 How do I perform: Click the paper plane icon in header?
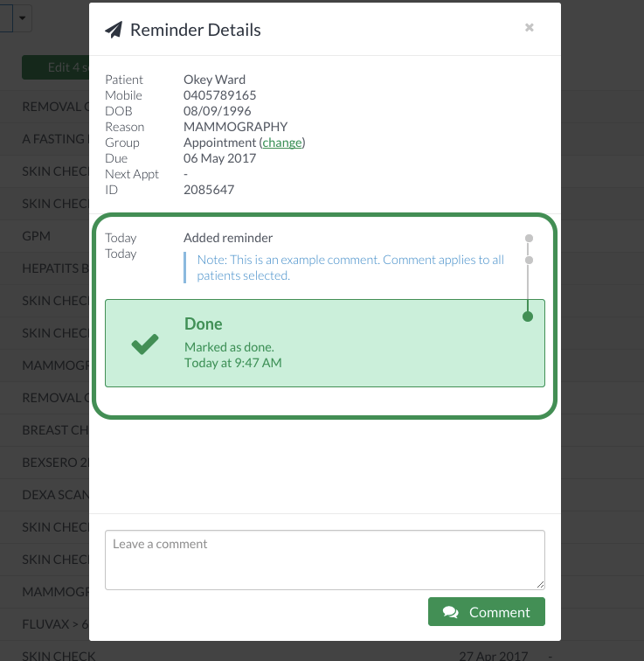click(x=114, y=30)
